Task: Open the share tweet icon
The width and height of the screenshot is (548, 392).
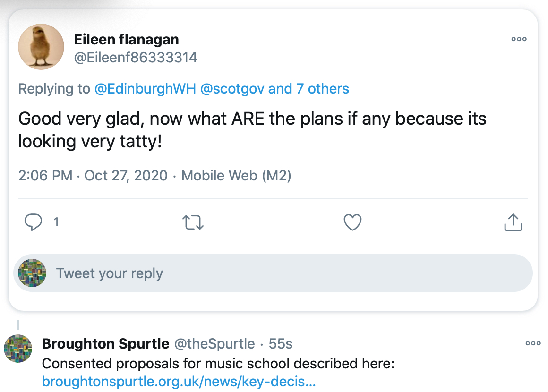Action: pos(513,222)
